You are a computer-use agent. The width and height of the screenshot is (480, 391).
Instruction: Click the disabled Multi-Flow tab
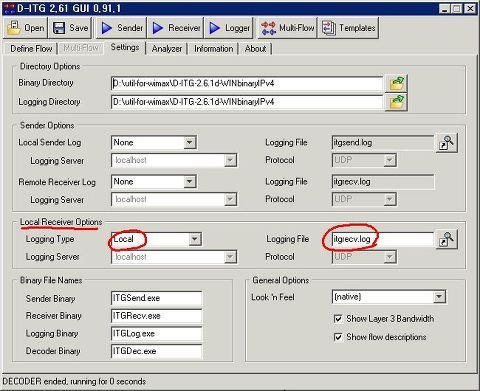coord(81,49)
